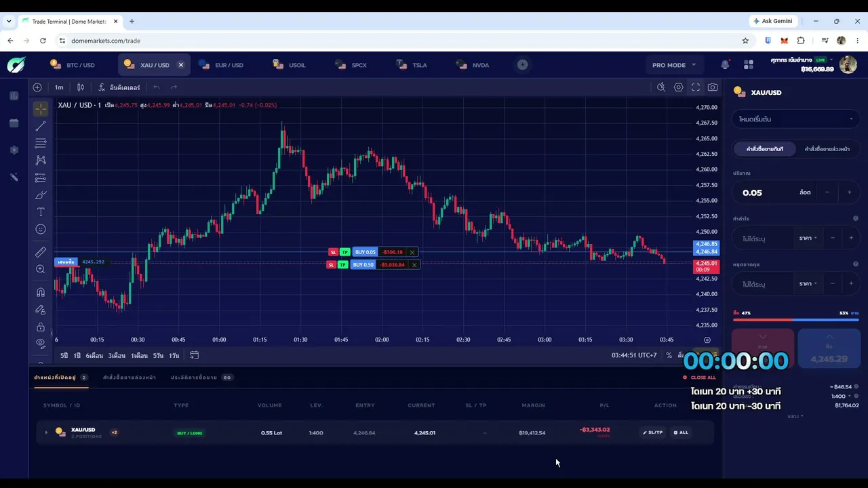Click the undo arrow in chart toolbar
Viewport: 868px width, 488px height.
tap(157, 87)
